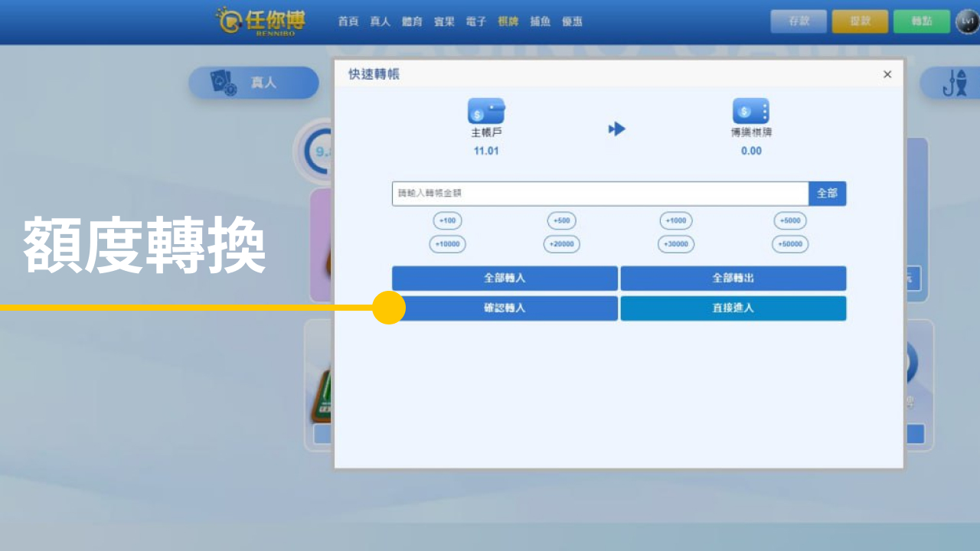Click the 博樂棋牌 wallet icon

[x=750, y=112]
